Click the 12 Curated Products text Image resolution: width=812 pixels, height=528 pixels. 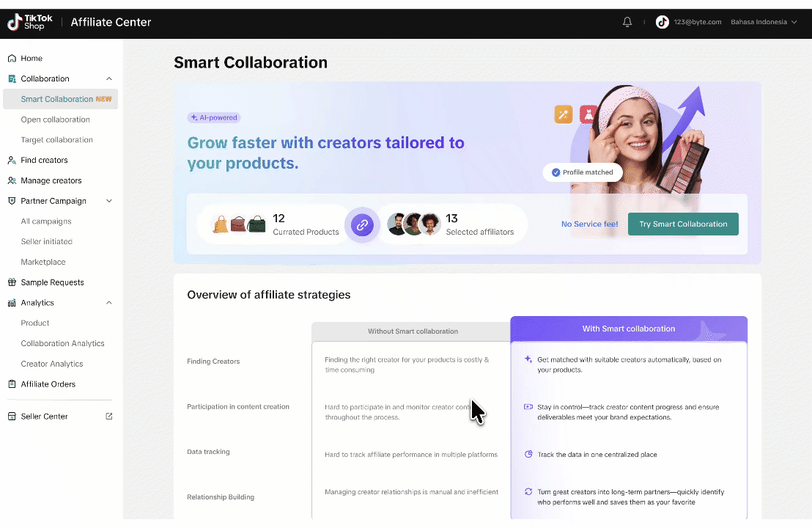(306, 225)
